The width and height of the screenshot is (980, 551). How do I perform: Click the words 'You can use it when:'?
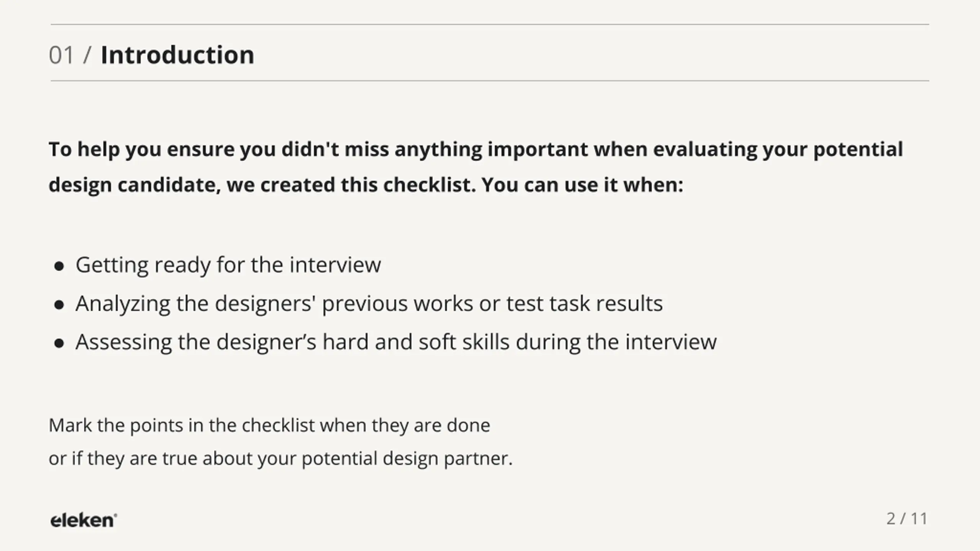[582, 185]
